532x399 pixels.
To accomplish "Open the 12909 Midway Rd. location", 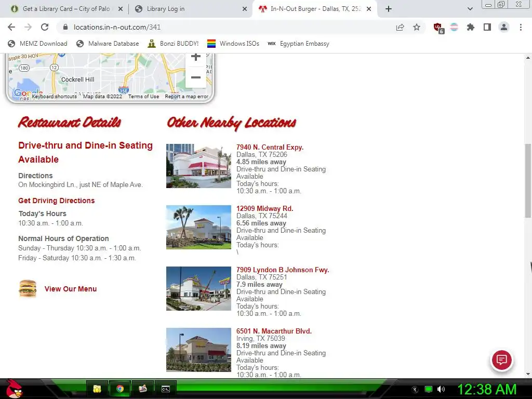I will pos(264,208).
